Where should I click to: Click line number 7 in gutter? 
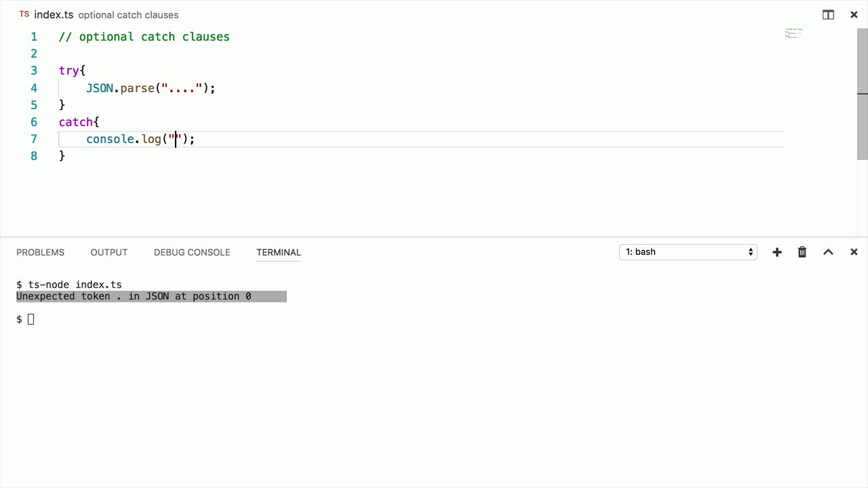34,139
